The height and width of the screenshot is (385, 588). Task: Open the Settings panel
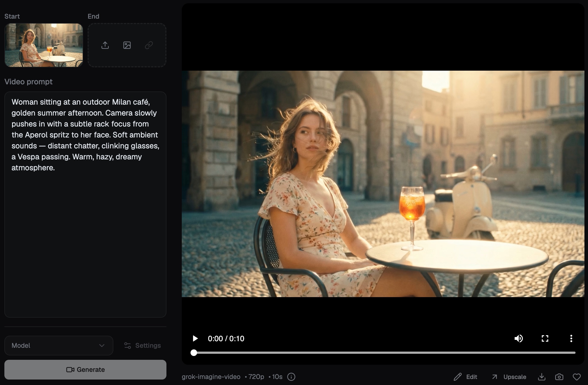click(142, 346)
